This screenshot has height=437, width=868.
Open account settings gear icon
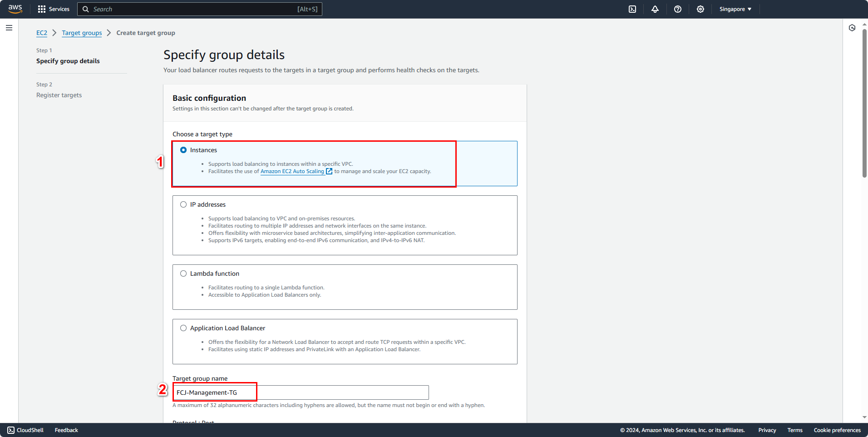(x=700, y=9)
